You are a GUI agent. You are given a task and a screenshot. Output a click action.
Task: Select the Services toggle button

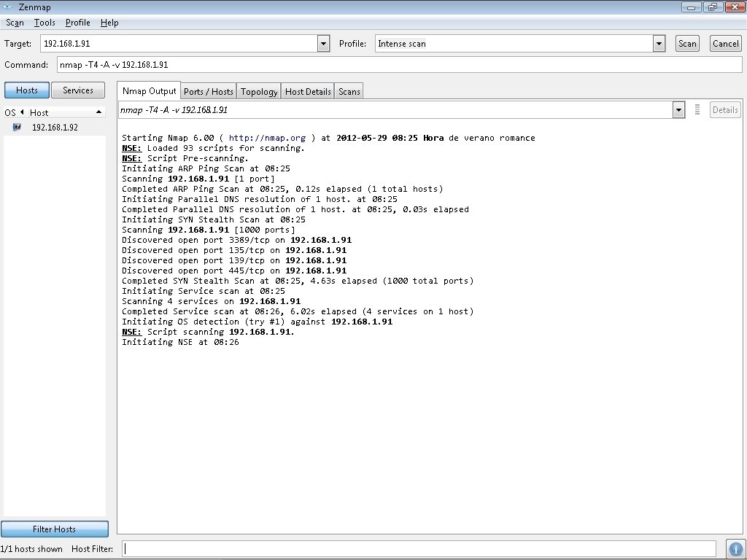pos(77,90)
